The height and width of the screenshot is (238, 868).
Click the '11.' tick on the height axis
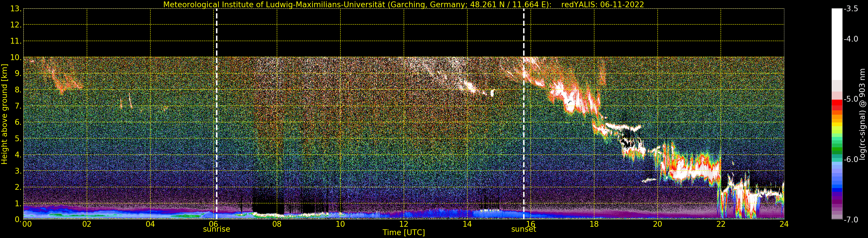16,41
